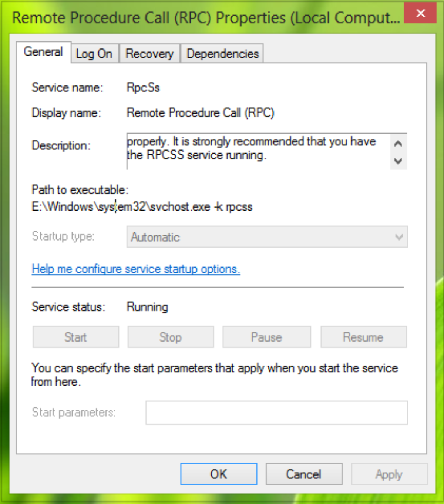This screenshot has height=504, width=444.
Task: Dismiss the dialog with Cancel
Action: coord(304,474)
